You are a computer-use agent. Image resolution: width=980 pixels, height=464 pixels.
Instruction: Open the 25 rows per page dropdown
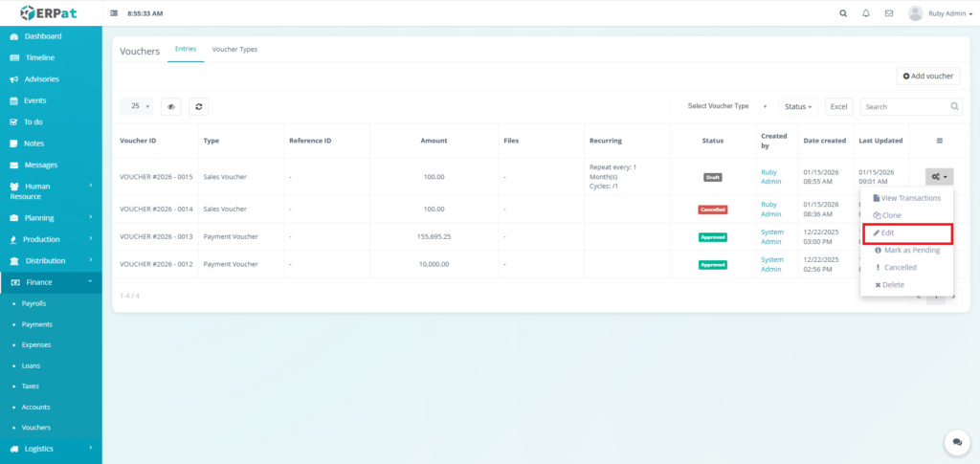(x=136, y=107)
